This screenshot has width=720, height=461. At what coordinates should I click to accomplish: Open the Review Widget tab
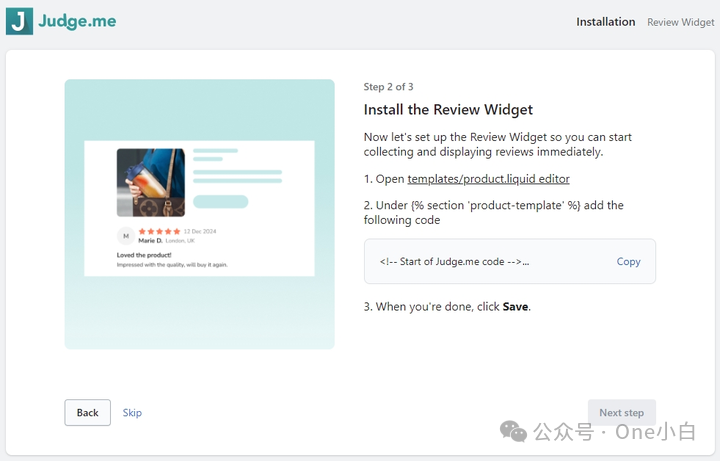click(680, 22)
